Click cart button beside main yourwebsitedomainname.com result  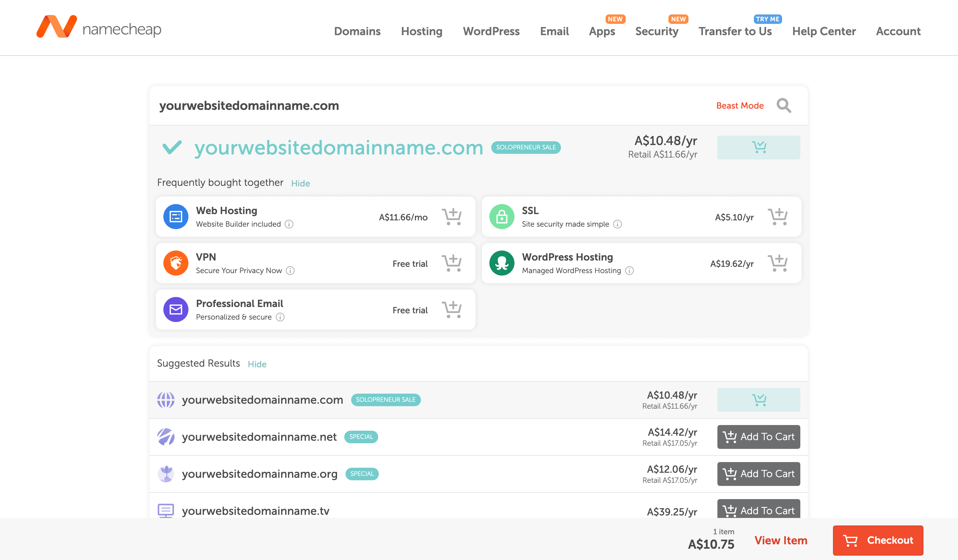pos(759,147)
